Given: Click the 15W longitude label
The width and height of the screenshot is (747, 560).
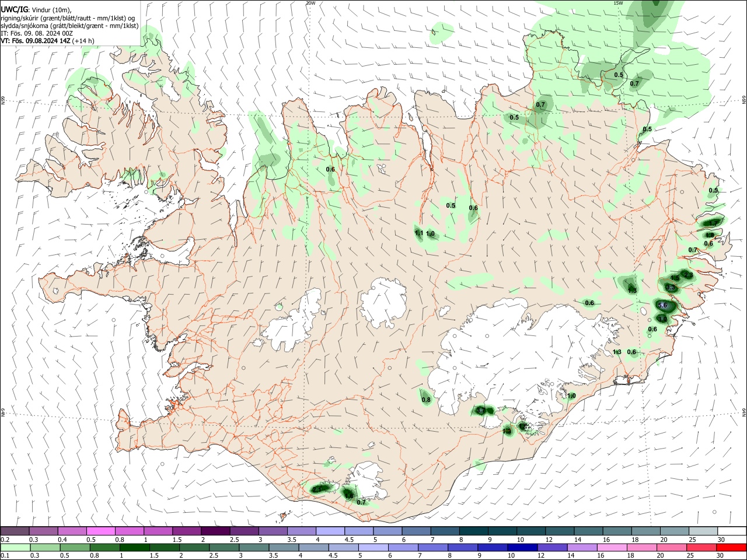Looking at the screenshot, I should (618, 3).
